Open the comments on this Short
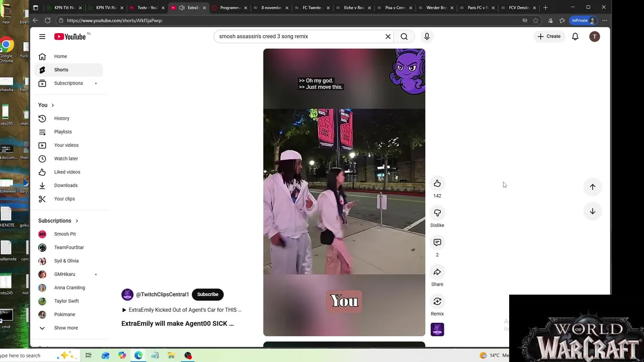644x362 pixels. click(437, 242)
